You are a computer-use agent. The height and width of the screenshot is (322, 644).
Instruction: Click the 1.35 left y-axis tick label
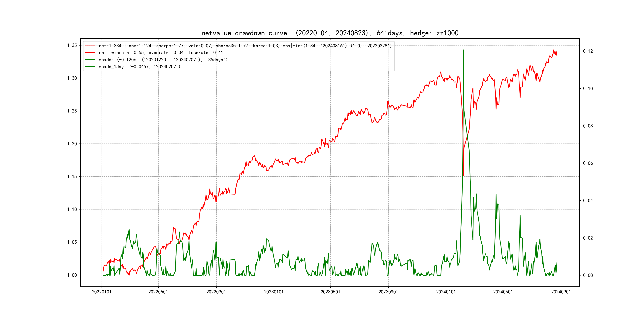coord(72,46)
